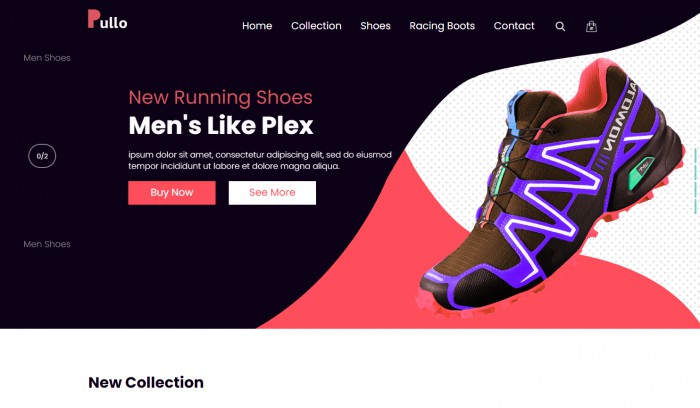Viewport: 700px width, 408px height.
Task: Select the lower Men Shoes slider label
Action: (x=47, y=244)
